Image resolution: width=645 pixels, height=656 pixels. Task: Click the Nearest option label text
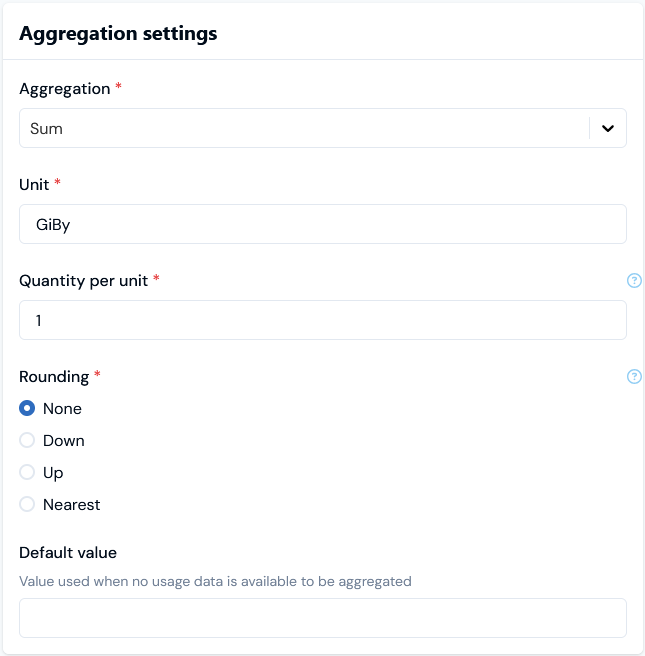pos(72,505)
